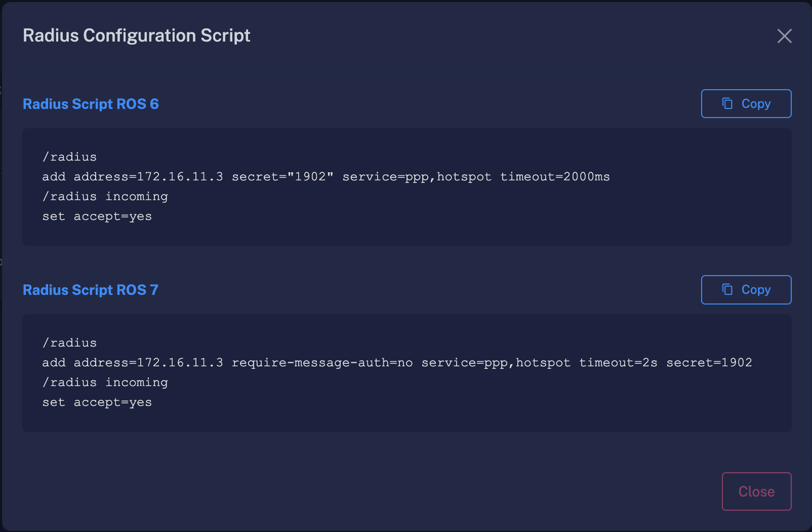Click require-message-auth=no in the ROS 7 script
The image size is (812, 532).
point(322,363)
